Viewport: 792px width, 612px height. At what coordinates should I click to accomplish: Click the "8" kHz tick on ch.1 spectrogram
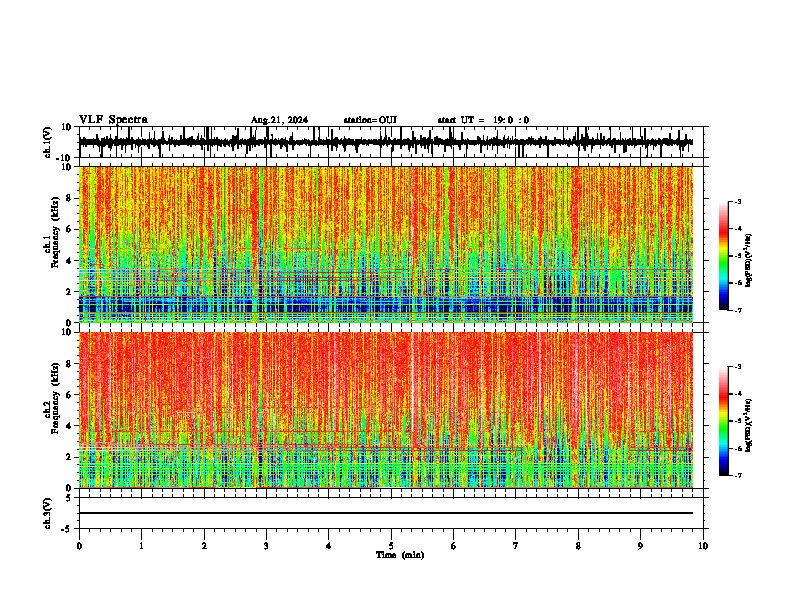[x=69, y=198]
